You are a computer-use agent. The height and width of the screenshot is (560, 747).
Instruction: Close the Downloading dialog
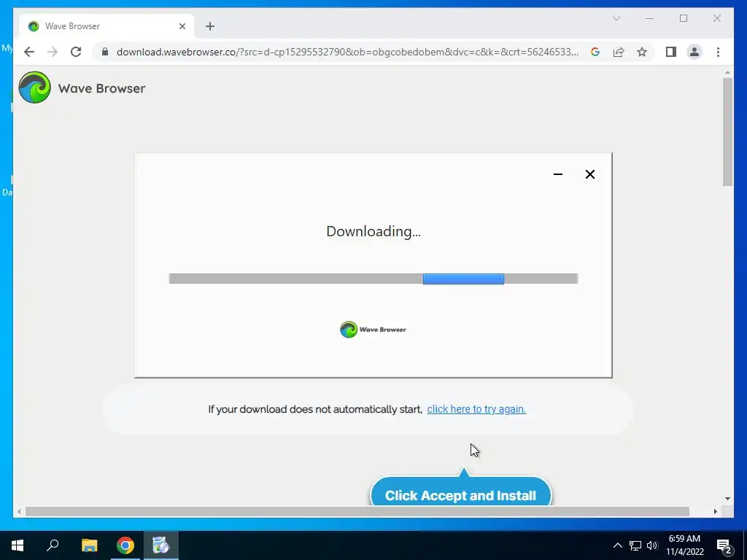[589, 174]
